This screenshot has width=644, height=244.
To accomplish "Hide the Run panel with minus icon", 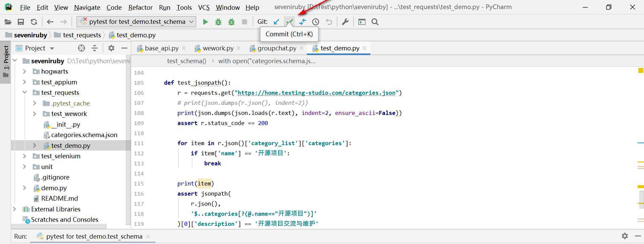I will pyautogui.click(x=638, y=236).
